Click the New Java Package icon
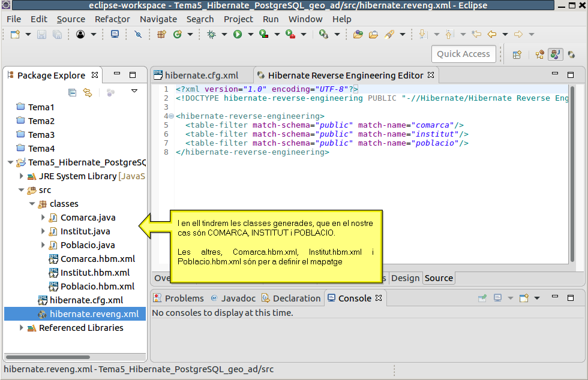The image size is (588, 380). point(161,35)
